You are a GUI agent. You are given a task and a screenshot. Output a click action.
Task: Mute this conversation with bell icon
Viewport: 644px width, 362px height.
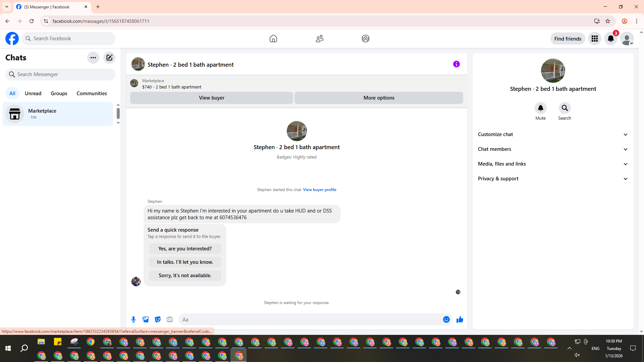click(540, 108)
